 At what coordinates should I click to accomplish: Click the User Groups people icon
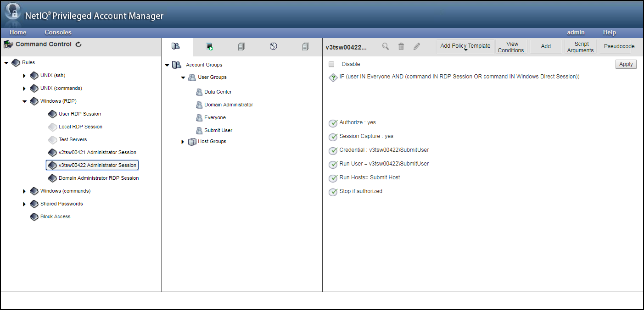pyautogui.click(x=192, y=77)
